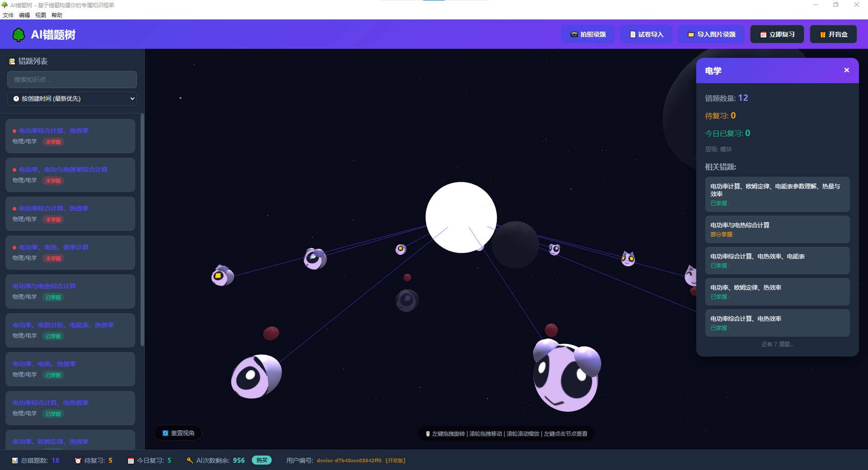
Task: Close the 电学 detail panel
Action: pyautogui.click(x=847, y=70)
